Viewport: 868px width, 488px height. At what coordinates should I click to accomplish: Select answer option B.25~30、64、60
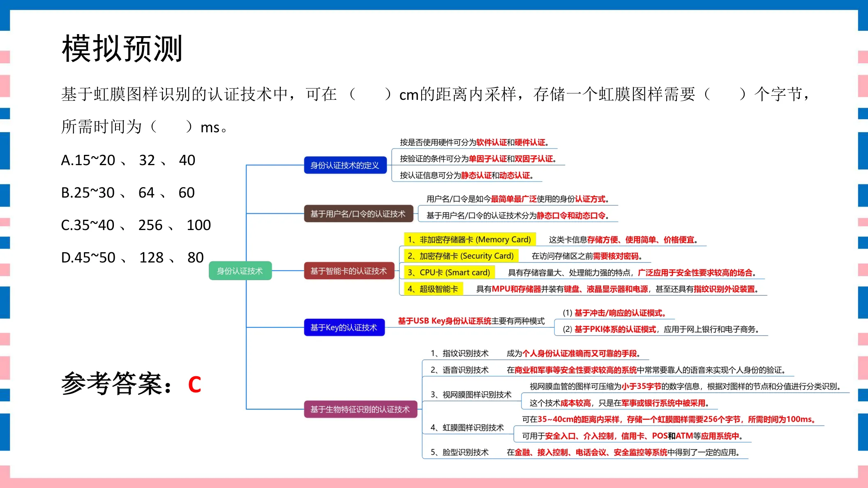click(128, 193)
